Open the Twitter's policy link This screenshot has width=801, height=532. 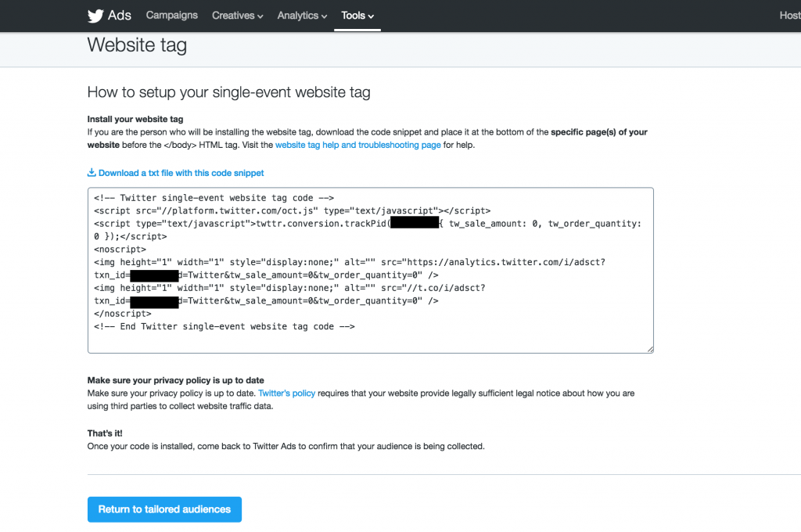(286, 393)
